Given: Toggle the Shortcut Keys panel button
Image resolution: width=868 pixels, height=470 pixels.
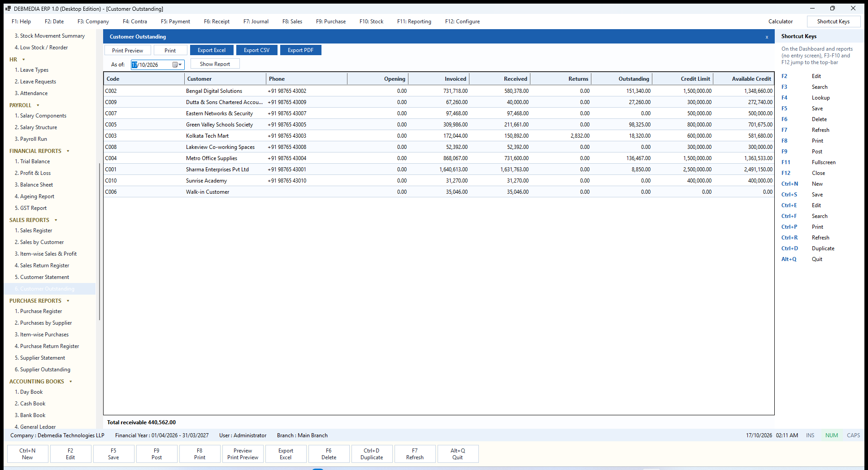Looking at the screenshot, I should tap(833, 22).
